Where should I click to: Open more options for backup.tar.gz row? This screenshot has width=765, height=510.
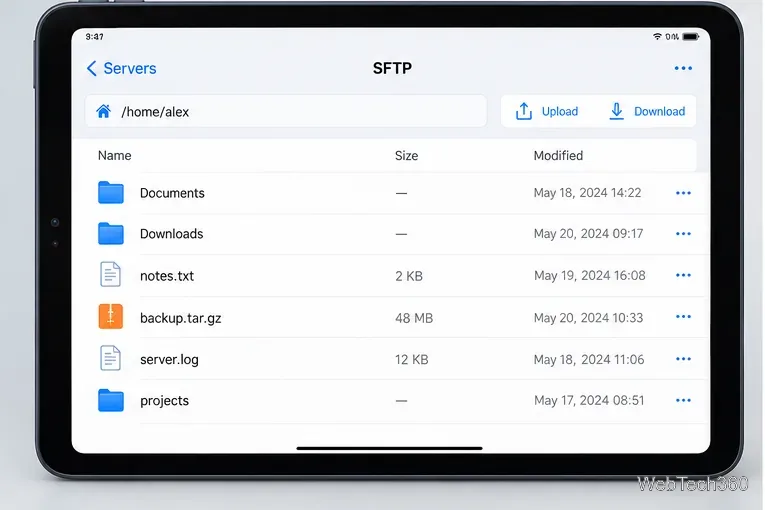pyautogui.click(x=683, y=317)
